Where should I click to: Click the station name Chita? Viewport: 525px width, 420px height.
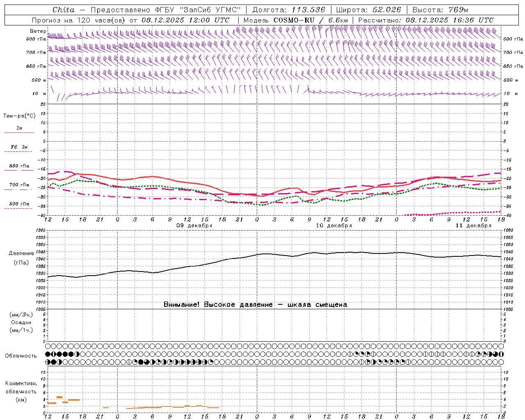(x=64, y=10)
